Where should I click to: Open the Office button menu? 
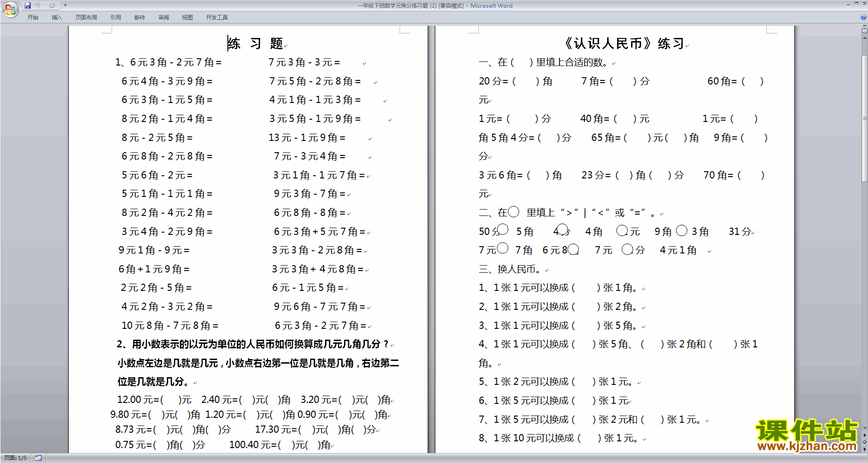point(10,9)
